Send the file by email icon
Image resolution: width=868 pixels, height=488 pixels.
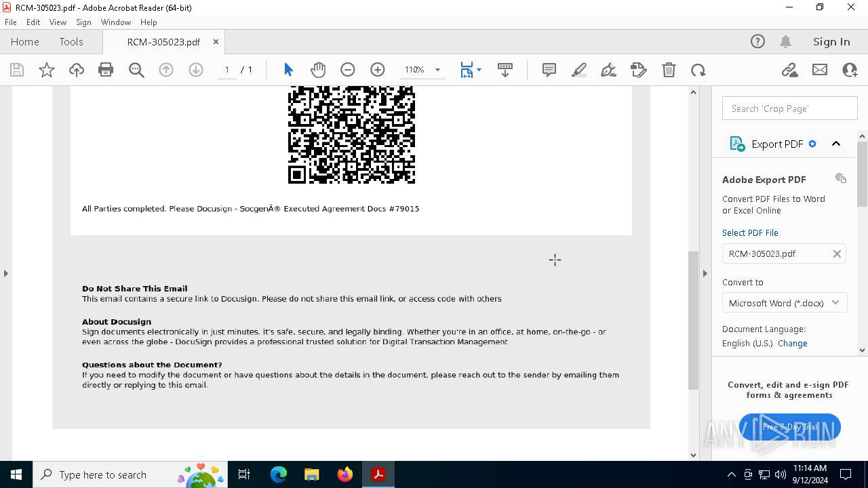820,70
